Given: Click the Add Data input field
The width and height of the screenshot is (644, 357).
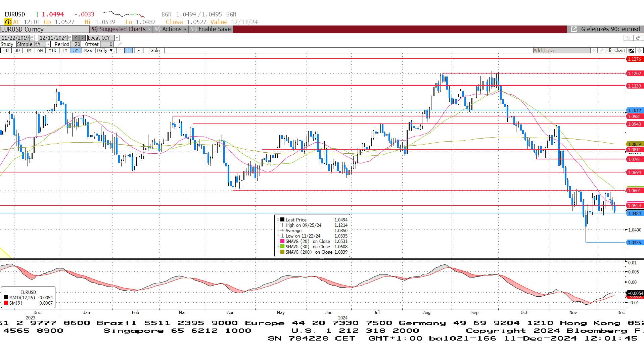Looking at the screenshot, I should [561, 50].
